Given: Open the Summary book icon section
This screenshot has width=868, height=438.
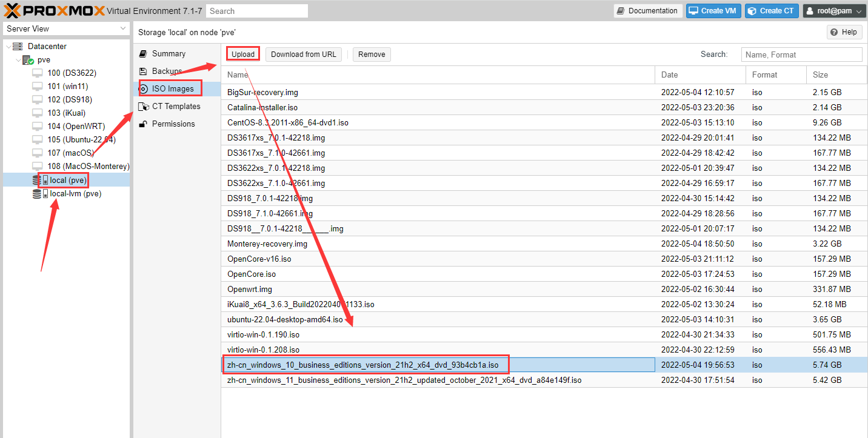Looking at the screenshot, I should tap(143, 54).
